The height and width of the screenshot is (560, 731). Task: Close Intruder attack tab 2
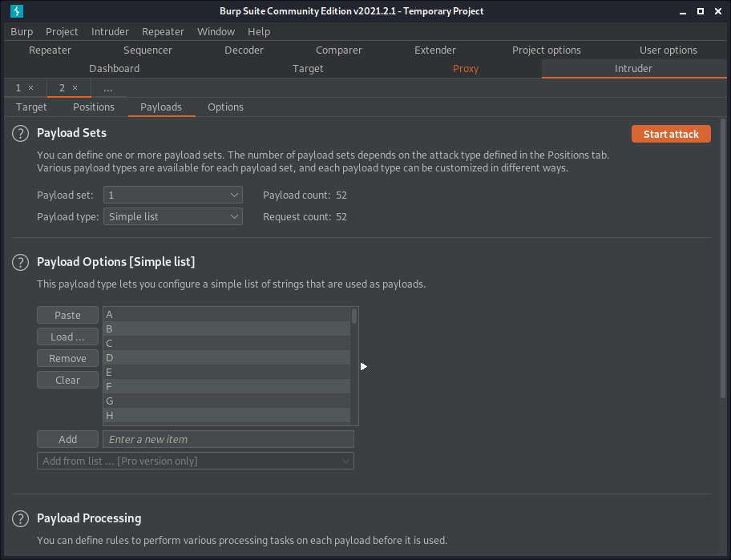click(75, 87)
